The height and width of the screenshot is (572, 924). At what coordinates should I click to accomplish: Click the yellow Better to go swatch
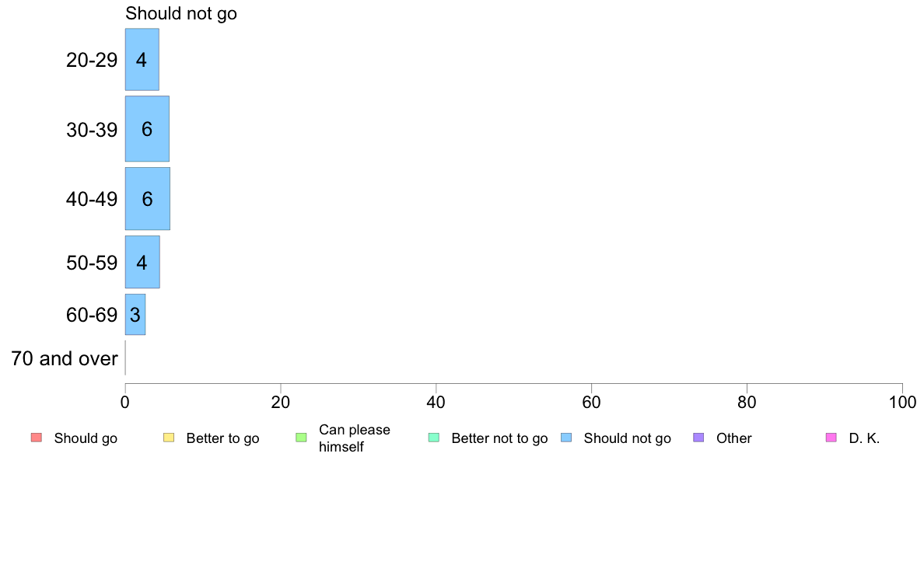pos(169,438)
